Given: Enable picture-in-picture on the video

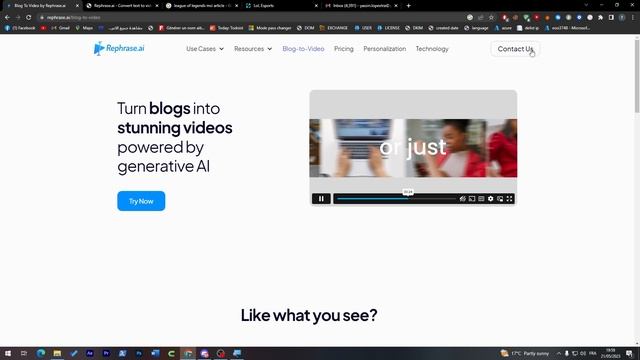Looking at the screenshot, I should (500, 199).
